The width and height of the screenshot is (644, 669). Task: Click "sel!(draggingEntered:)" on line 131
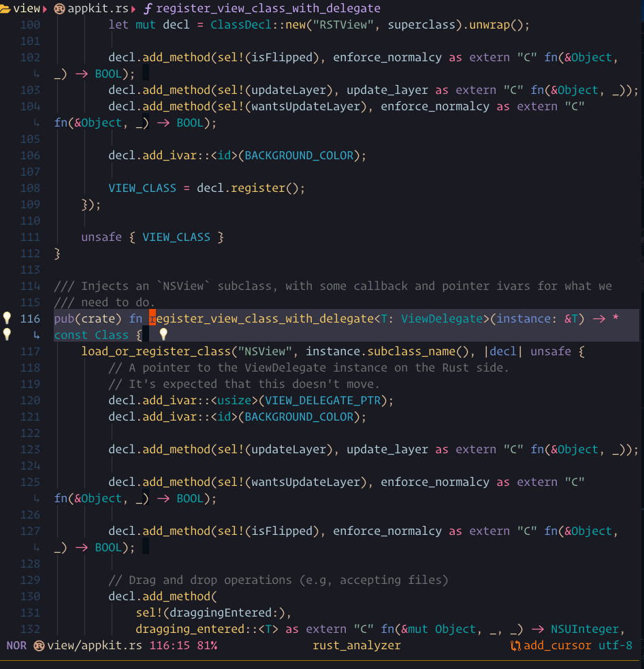click(210, 613)
